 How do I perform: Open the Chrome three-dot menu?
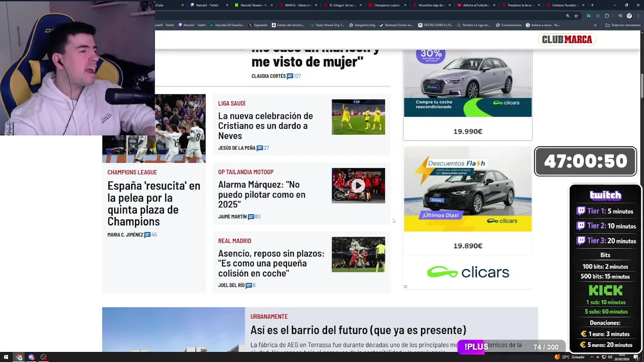coord(638,16)
